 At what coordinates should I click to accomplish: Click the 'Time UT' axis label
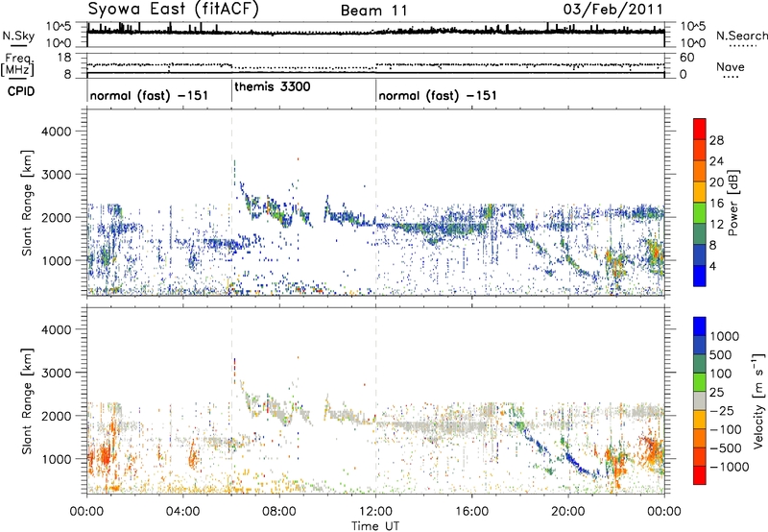click(x=375, y=525)
